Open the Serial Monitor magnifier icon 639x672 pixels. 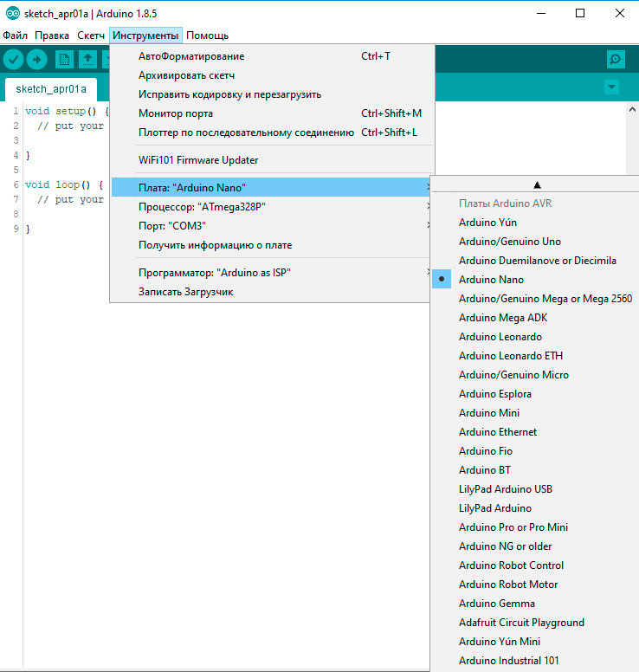616,59
